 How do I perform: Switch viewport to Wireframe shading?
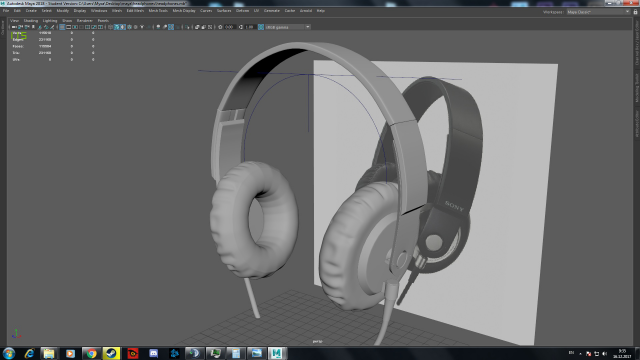(x=111, y=27)
